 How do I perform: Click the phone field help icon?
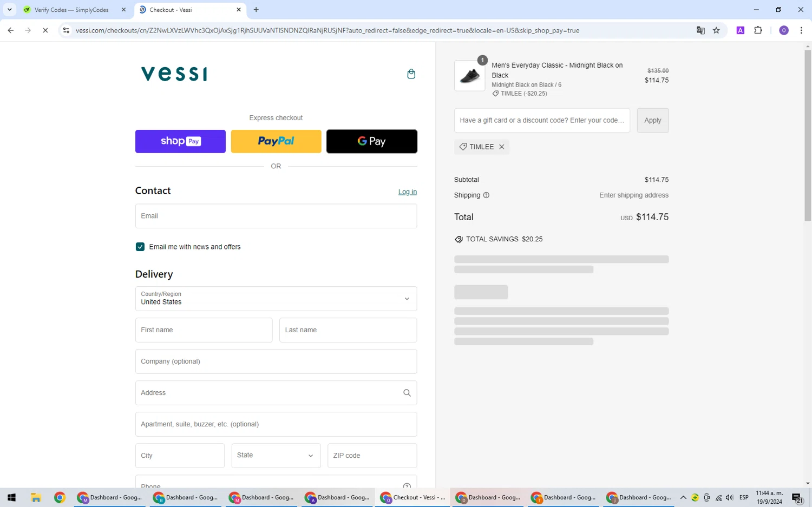tap(407, 485)
